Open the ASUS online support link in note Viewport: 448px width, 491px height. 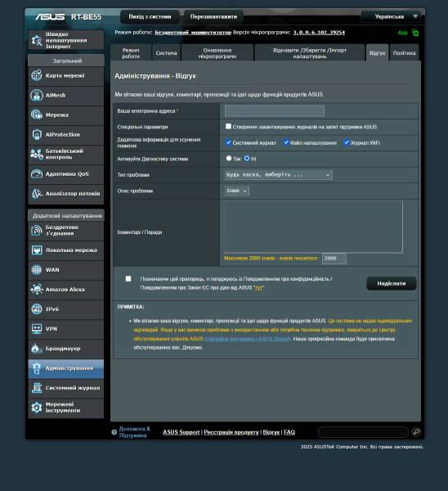[248, 339]
